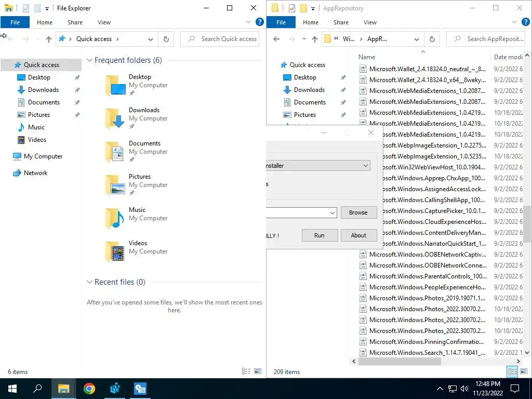
Task: Select Downloads in AppRepository navigation pane
Action: (x=309, y=90)
